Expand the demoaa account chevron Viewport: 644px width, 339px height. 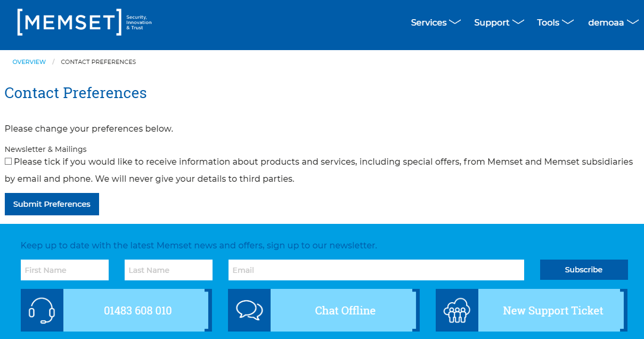pos(633,22)
